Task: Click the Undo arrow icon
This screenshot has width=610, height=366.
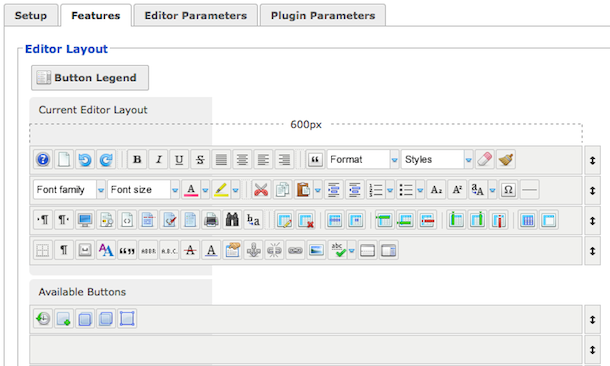Action: tap(85, 159)
